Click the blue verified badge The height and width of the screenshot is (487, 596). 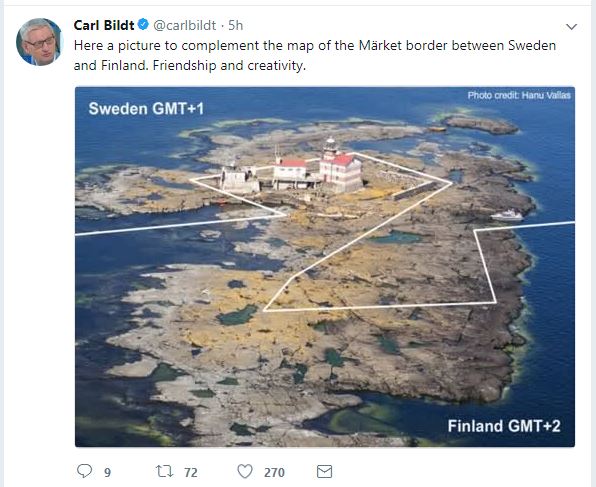coord(143,25)
